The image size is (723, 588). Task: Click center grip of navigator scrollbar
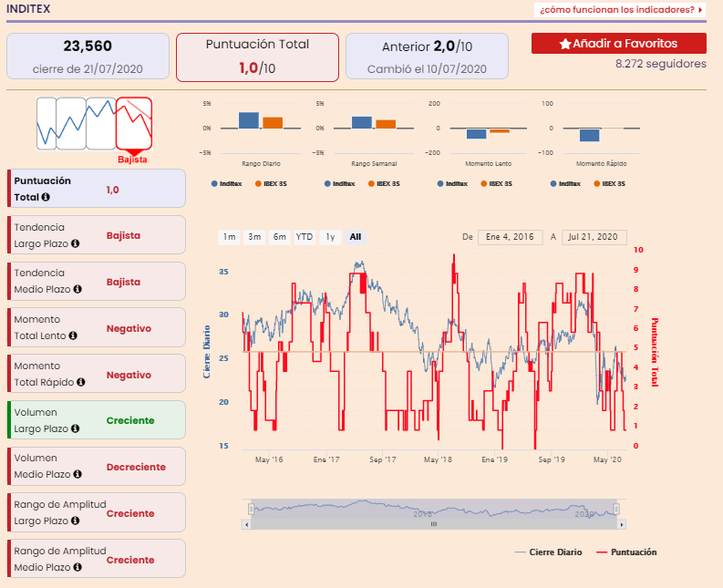[434, 524]
